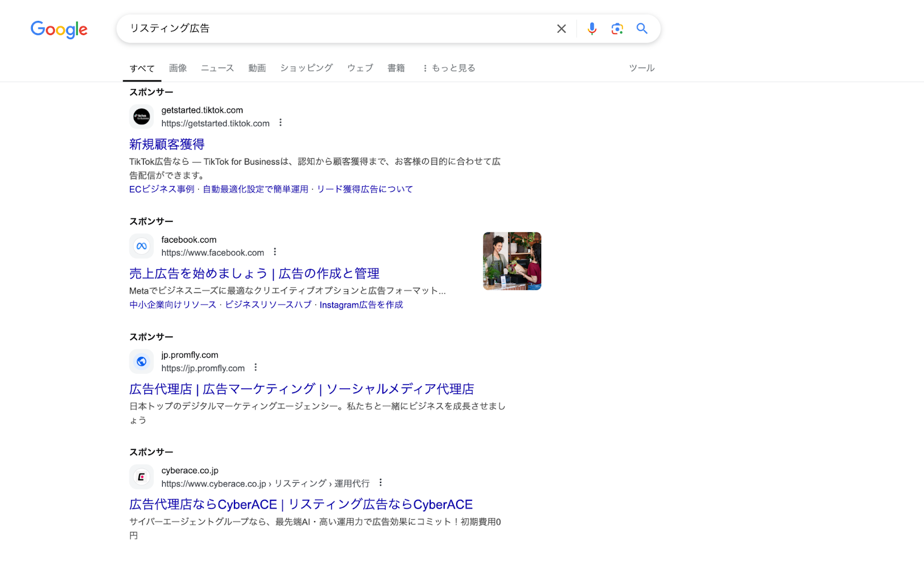The height and width of the screenshot is (580, 924).
Task: Click the https://www.facebook.com URL text
Action: (213, 253)
